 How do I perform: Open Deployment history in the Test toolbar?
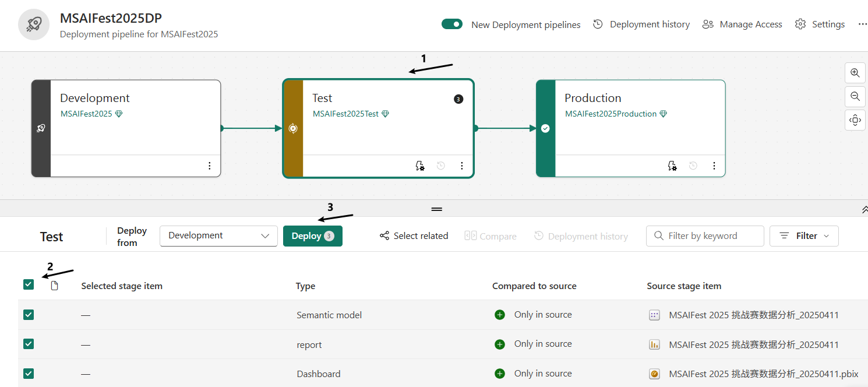coord(581,236)
